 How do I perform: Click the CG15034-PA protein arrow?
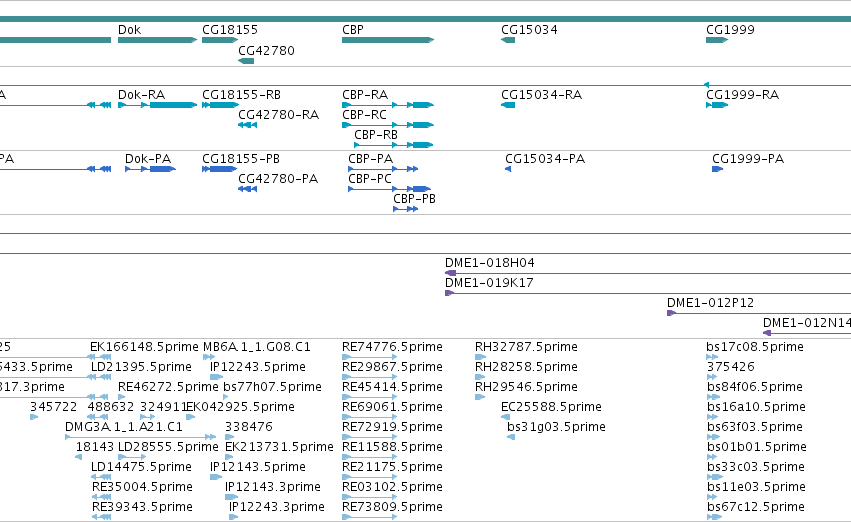508,169
